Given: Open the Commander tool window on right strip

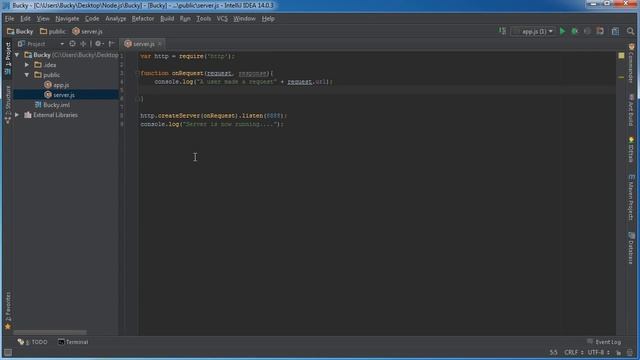Looking at the screenshot, I should [631, 64].
